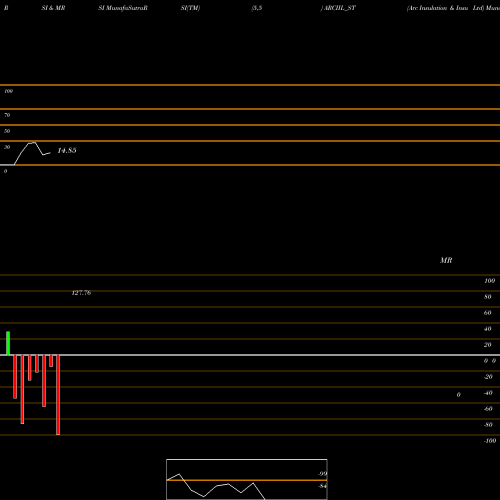
Task: Click the RSI axis label 30
Action: [x=7, y=147]
